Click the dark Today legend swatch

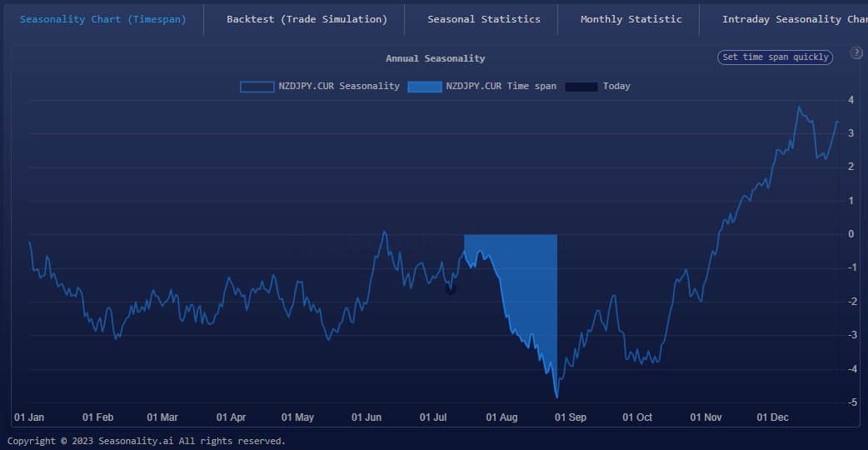tap(581, 87)
